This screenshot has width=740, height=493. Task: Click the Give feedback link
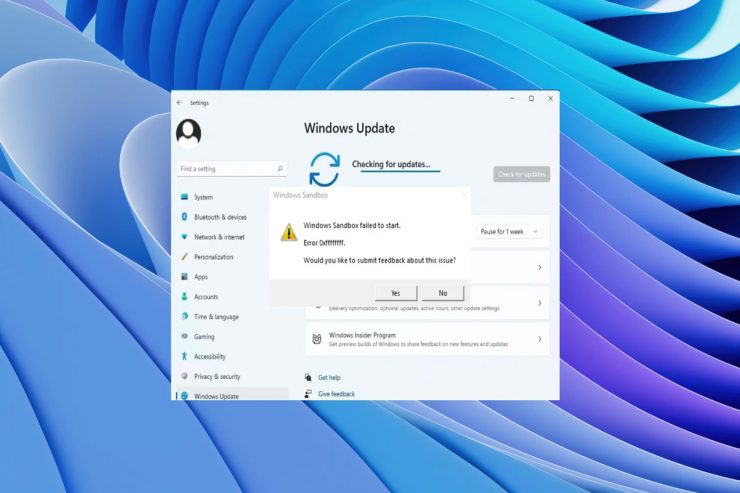336,394
